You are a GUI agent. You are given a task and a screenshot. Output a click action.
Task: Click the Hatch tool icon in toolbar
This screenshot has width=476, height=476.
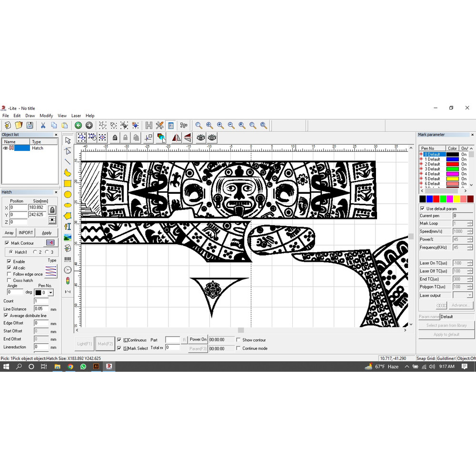click(x=149, y=126)
